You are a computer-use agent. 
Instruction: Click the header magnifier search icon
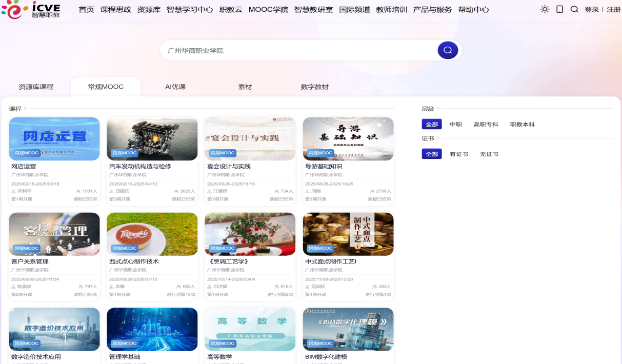574,9
